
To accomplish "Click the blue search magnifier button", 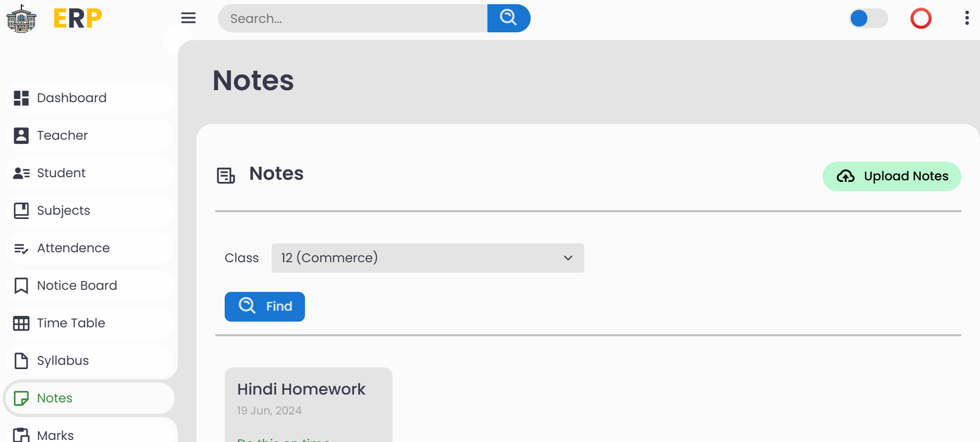I will pos(508,18).
